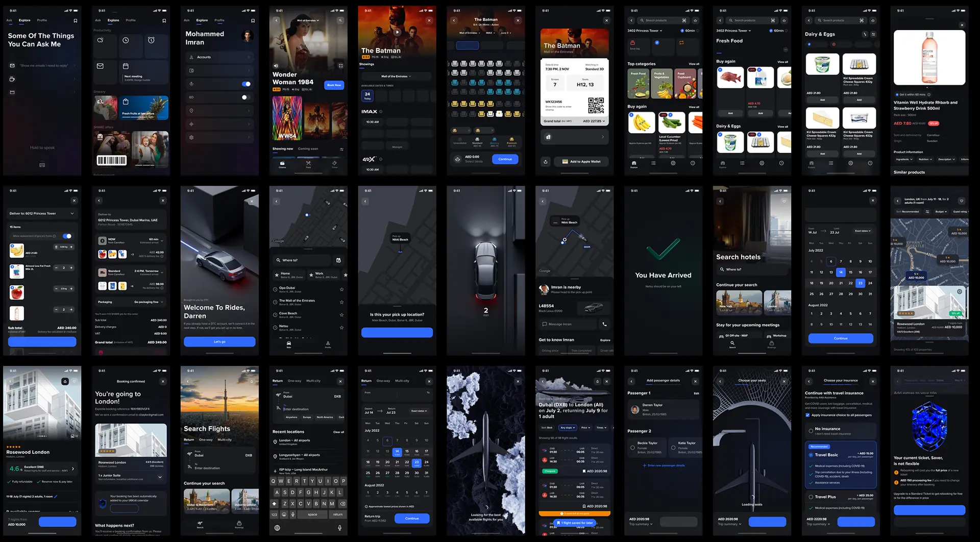Tap keyboard icon below Hold to speak
The image size is (980, 542).
pos(42,165)
